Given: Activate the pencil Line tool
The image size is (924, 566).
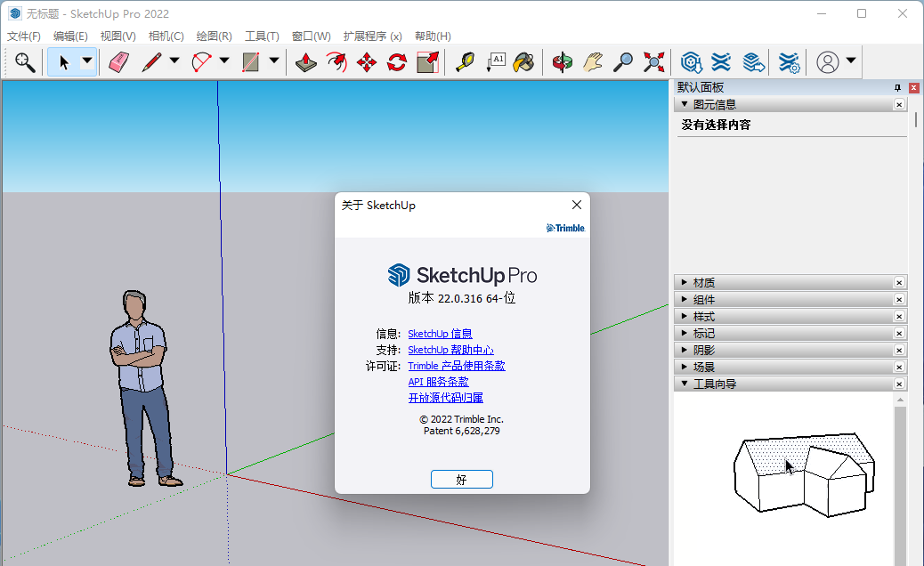Looking at the screenshot, I should coord(151,61).
